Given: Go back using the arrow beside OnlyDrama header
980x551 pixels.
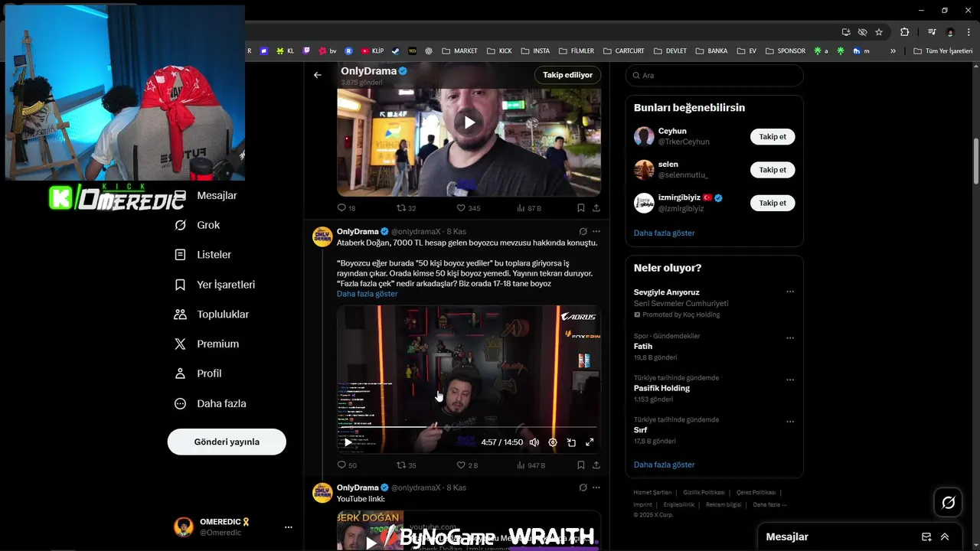Looking at the screenshot, I should click(318, 75).
